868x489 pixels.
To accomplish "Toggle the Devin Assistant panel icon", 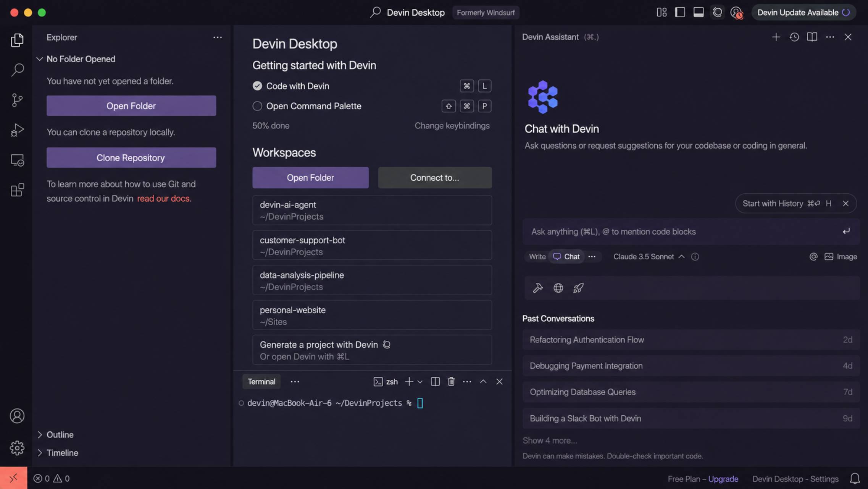I will [717, 12].
